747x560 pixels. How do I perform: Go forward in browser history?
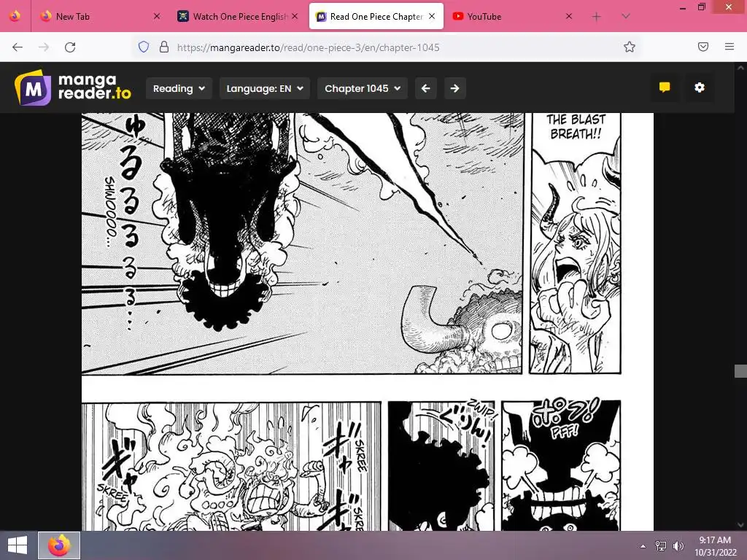point(44,47)
